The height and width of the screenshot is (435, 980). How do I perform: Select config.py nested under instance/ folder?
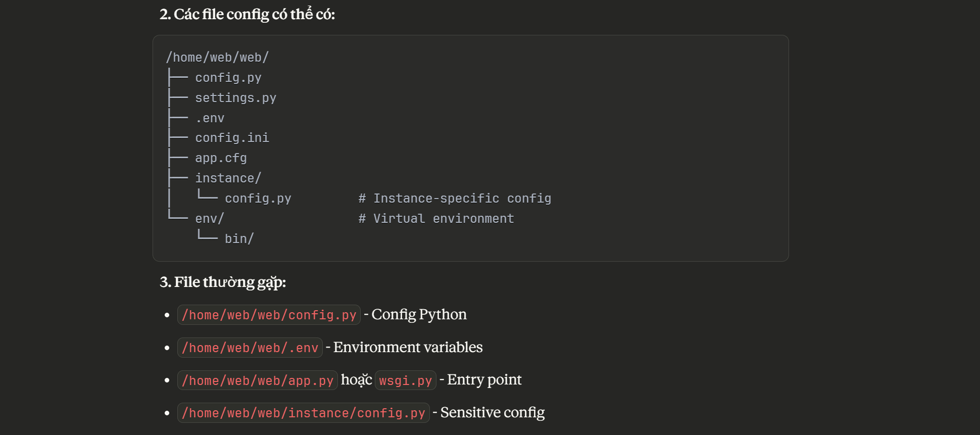(x=258, y=199)
